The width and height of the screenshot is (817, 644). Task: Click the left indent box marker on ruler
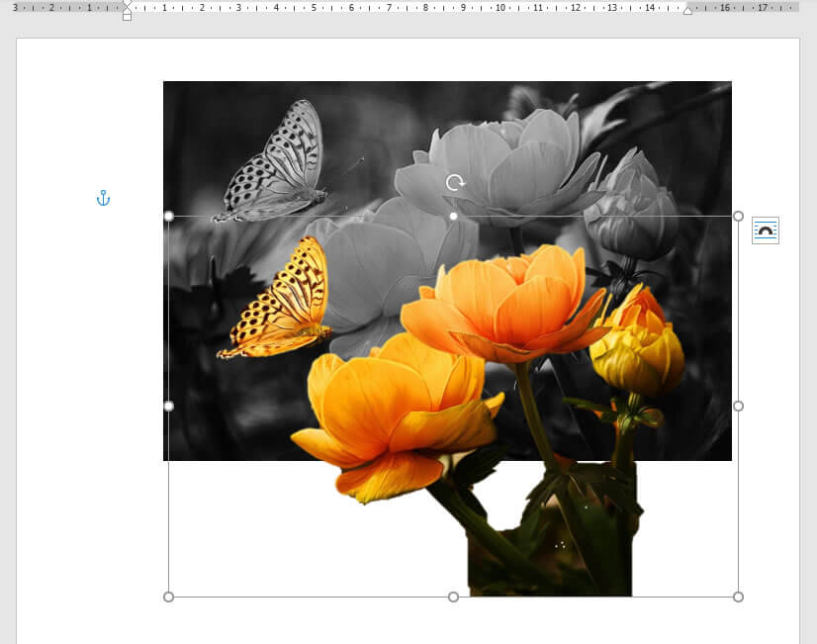[x=127, y=17]
